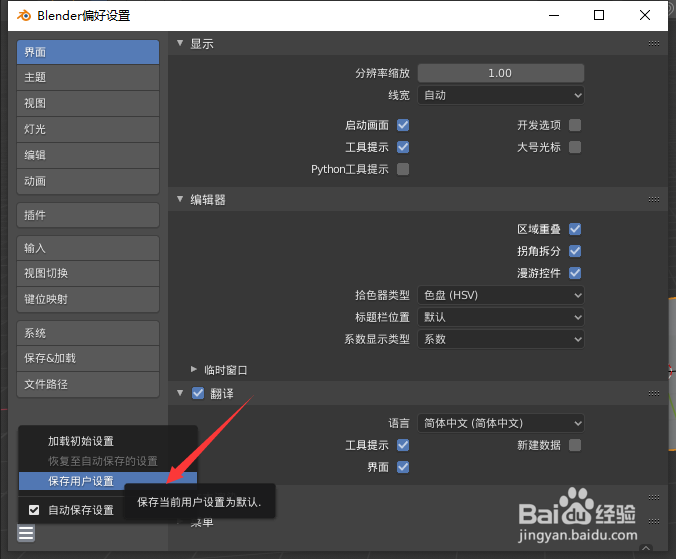Grab the drag handle of 显示 panel
Image resolution: width=676 pixels, height=559 pixels.
[654, 44]
